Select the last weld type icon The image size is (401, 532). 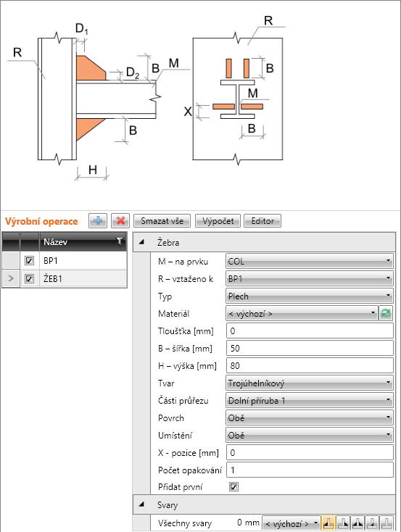pos(386,523)
